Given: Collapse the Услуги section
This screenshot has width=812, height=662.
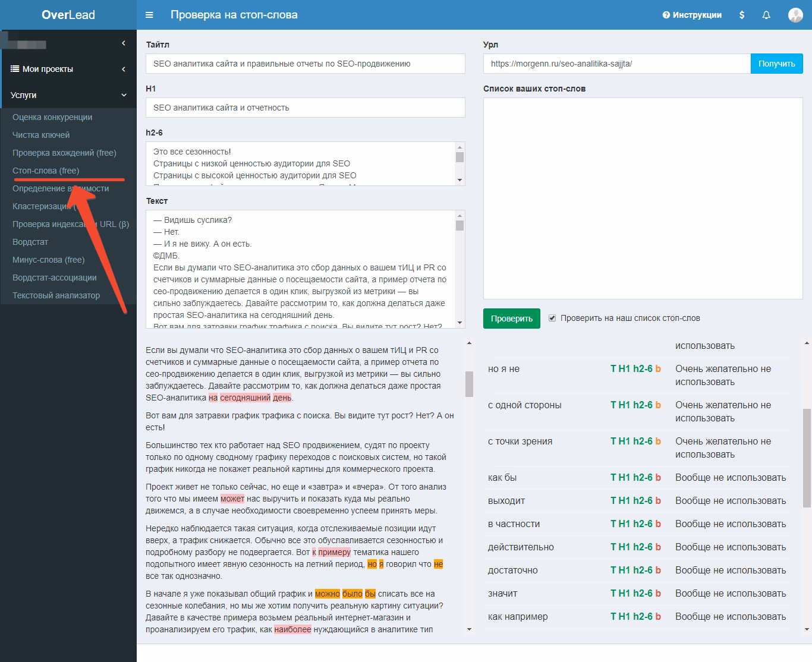Looking at the screenshot, I should pos(124,94).
